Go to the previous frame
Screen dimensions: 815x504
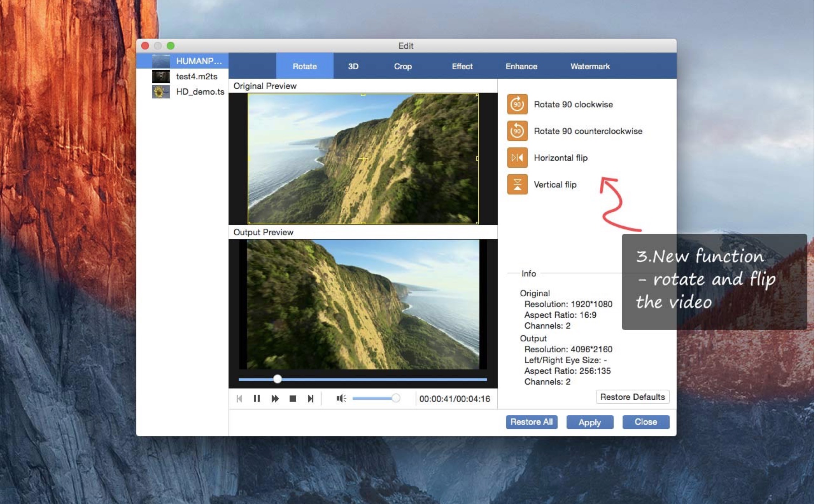tap(239, 399)
